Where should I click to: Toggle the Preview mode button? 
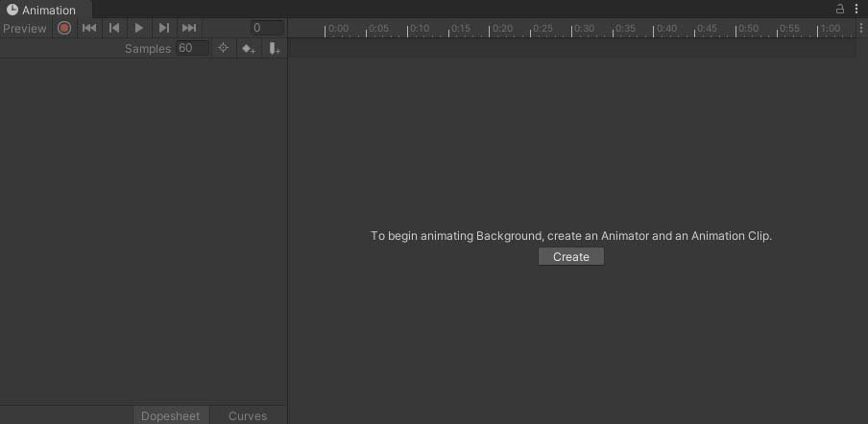tap(25, 28)
